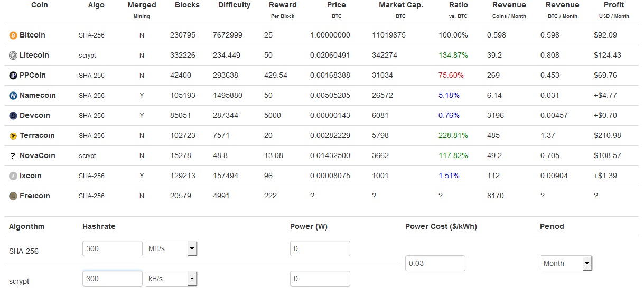Open the Freicoin coin link
The width and height of the screenshot is (644, 295).
35,196
